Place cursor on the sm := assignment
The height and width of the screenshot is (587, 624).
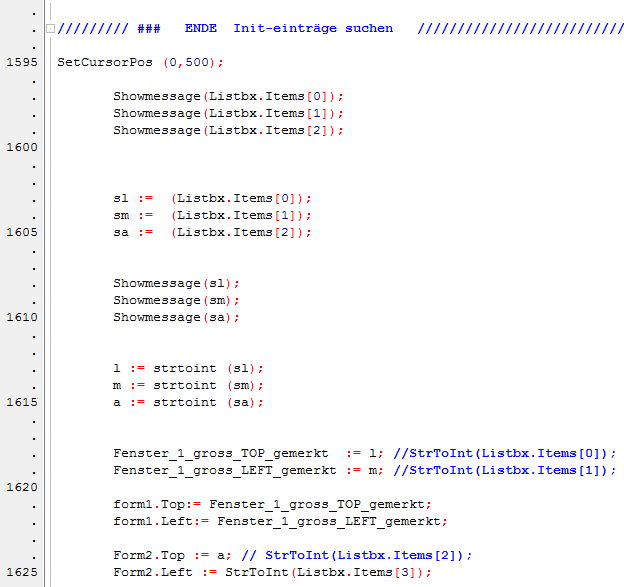[212, 215]
